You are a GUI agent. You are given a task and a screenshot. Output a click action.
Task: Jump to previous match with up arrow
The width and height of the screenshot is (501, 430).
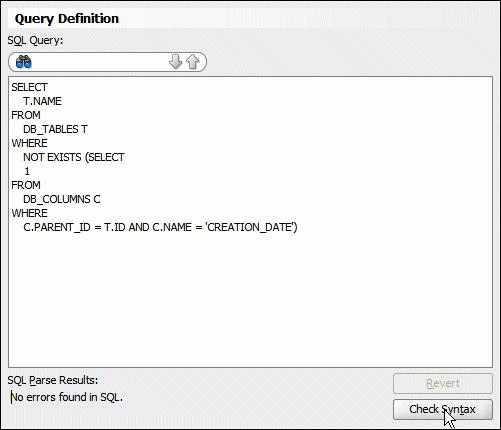(193, 62)
